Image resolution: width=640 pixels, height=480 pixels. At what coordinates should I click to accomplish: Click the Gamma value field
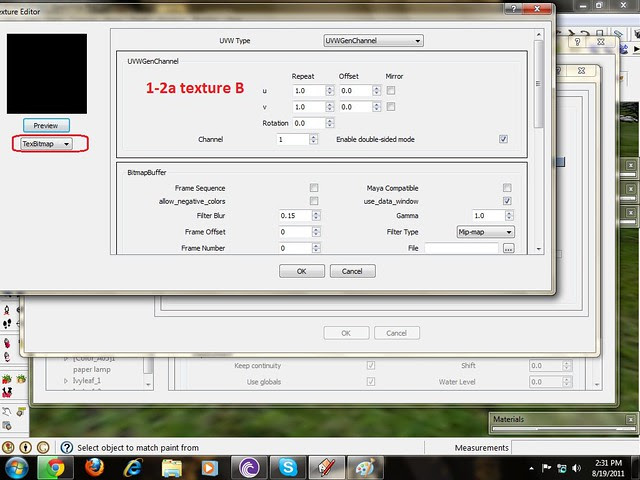[x=489, y=216]
